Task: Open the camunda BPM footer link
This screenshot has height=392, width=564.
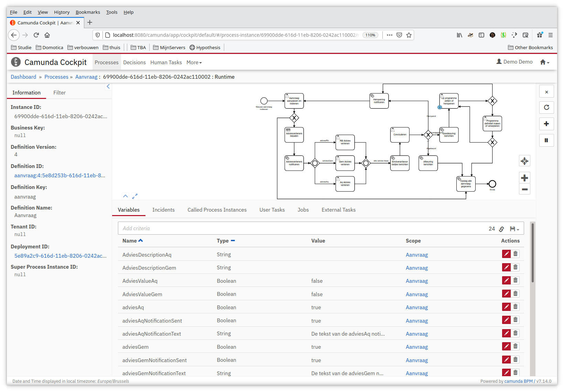Action: [x=519, y=381]
